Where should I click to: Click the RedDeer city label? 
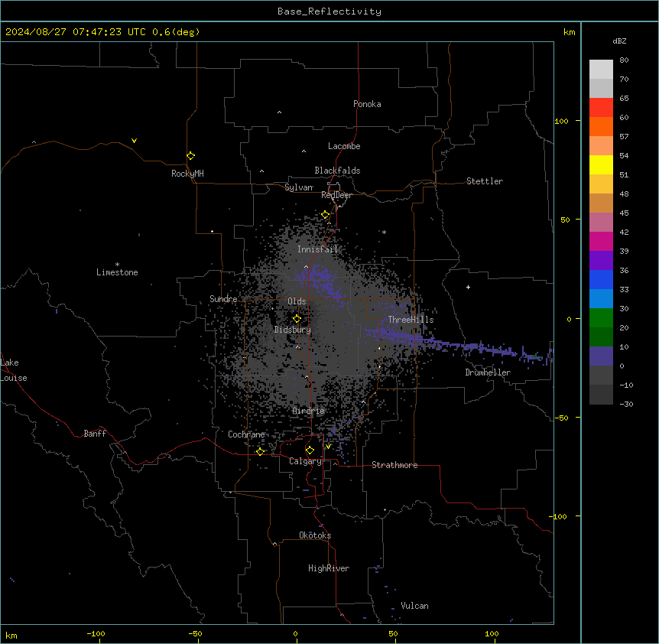(x=336, y=195)
